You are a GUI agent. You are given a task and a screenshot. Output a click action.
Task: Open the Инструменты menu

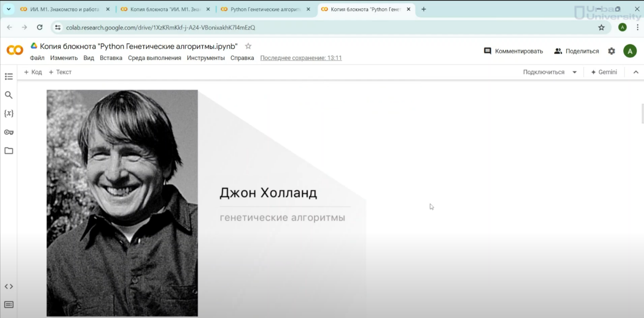pos(206,58)
